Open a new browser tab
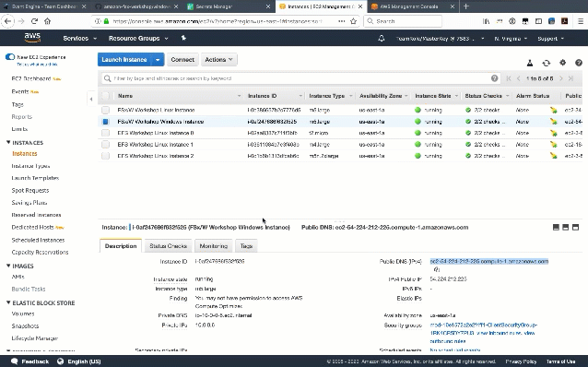Image resolution: width=588 pixels, height=367 pixels. [466, 6]
